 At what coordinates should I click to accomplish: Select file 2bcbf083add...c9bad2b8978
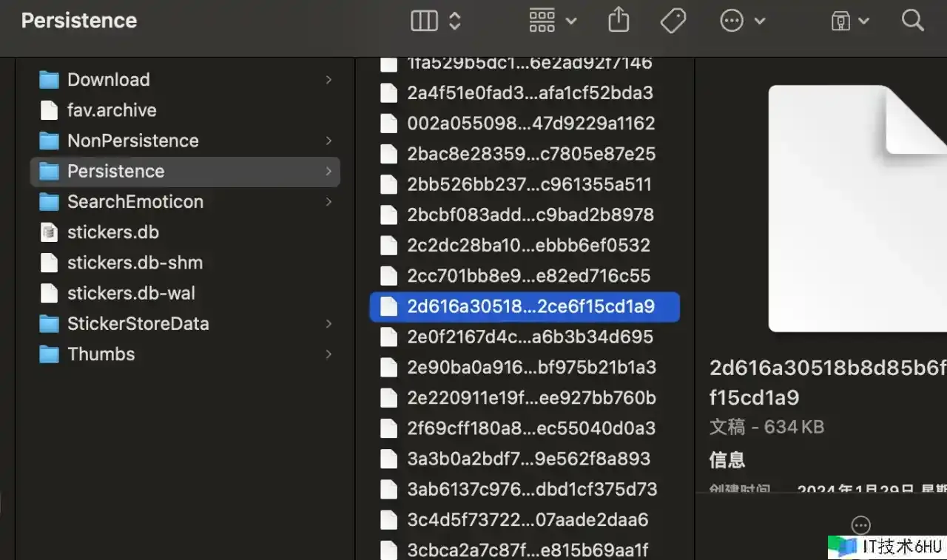530,215
